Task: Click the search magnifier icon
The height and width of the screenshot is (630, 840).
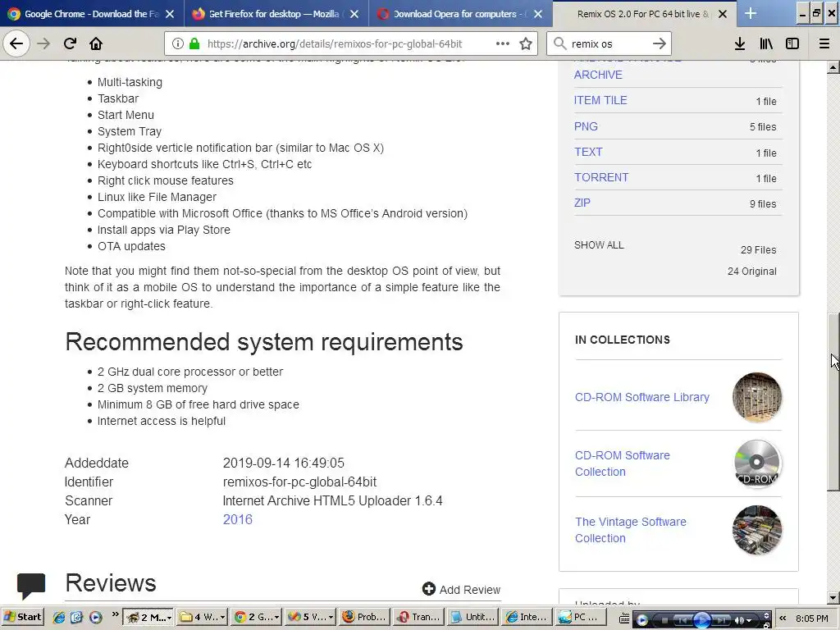Action: click(559, 43)
